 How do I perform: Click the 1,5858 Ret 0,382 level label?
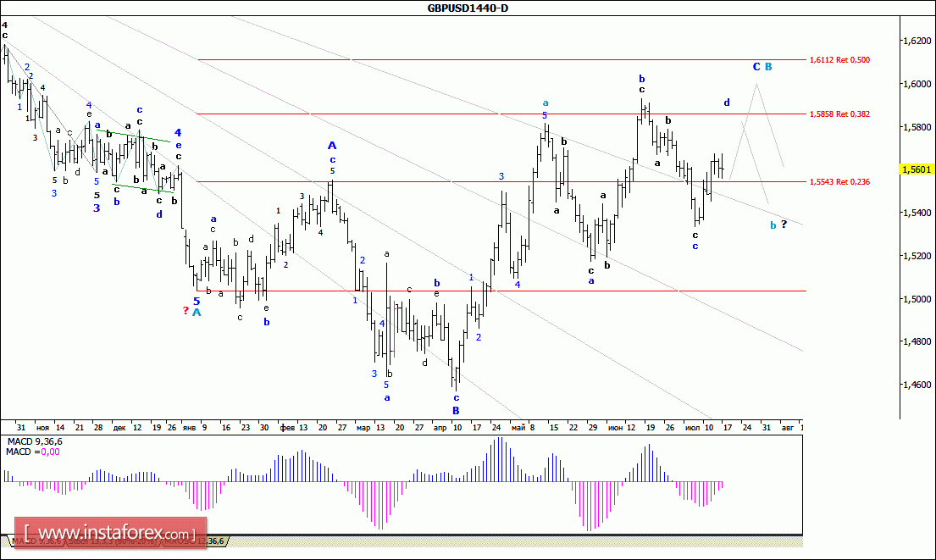tap(839, 114)
